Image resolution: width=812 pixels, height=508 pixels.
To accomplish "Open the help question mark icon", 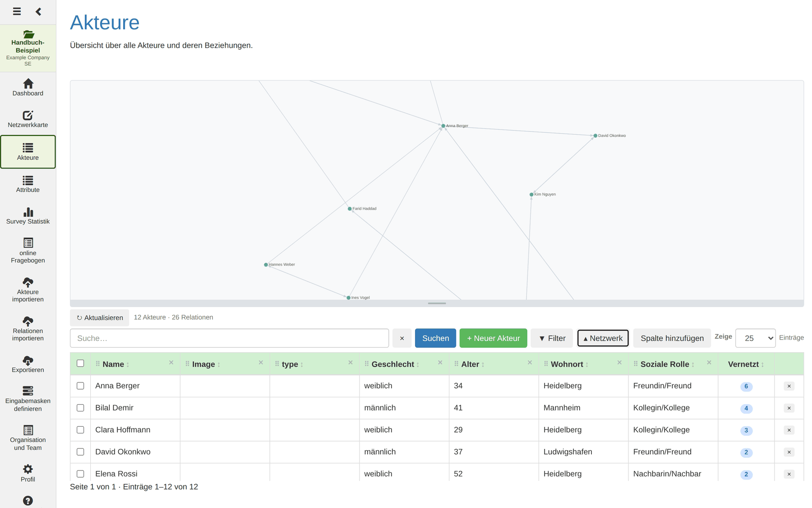I will (x=28, y=500).
